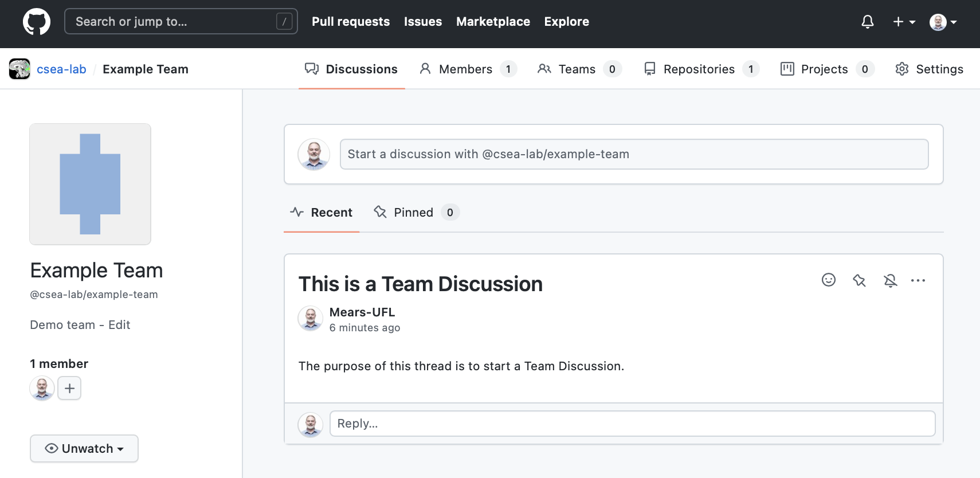Click the Example Team avatar image
Image resolution: width=980 pixels, height=478 pixels.
[x=91, y=184]
